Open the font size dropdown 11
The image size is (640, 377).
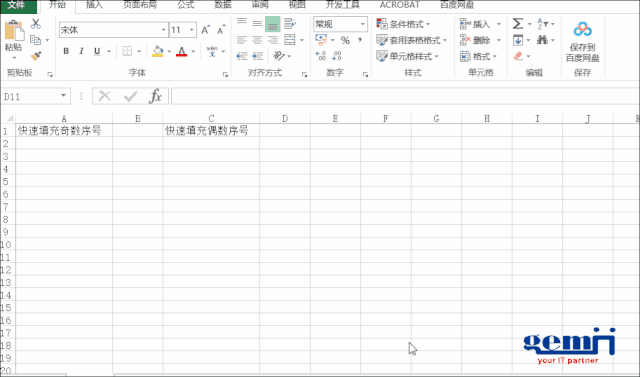(191, 30)
